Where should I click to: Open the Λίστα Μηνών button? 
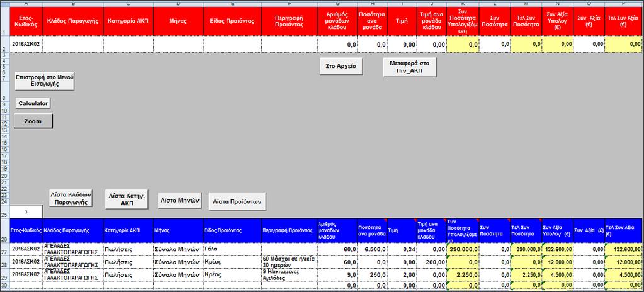[x=180, y=200]
